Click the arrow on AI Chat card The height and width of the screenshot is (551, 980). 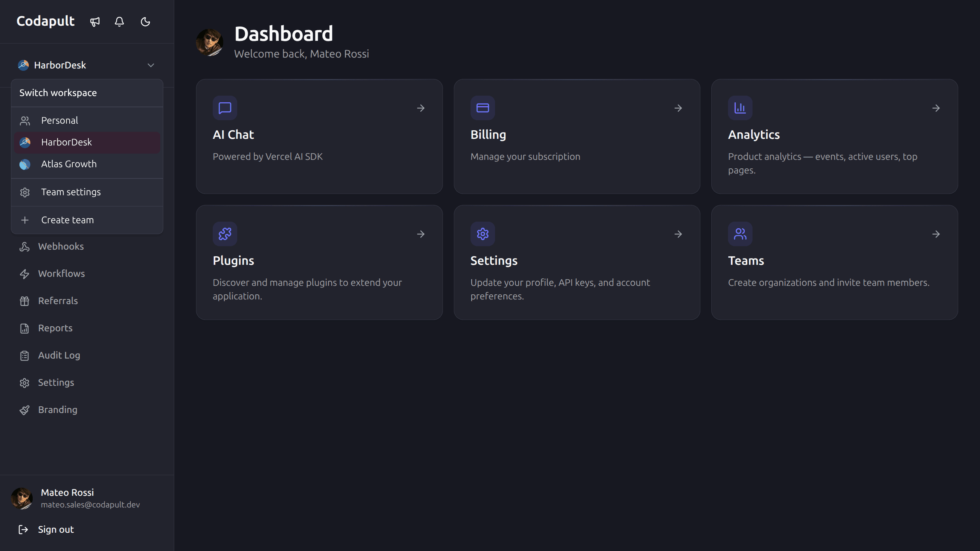coord(421,108)
